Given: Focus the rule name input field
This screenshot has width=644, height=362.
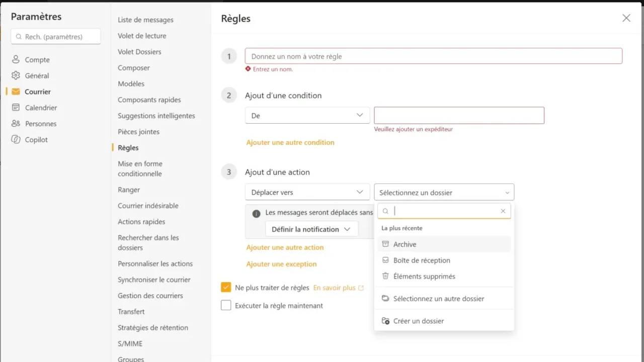Looking at the screenshot, I should 434,56.
